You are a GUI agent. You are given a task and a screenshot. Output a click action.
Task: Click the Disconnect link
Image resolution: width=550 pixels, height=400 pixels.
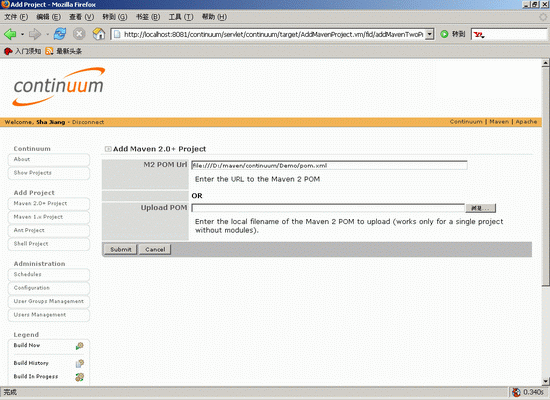click(88, 122)
